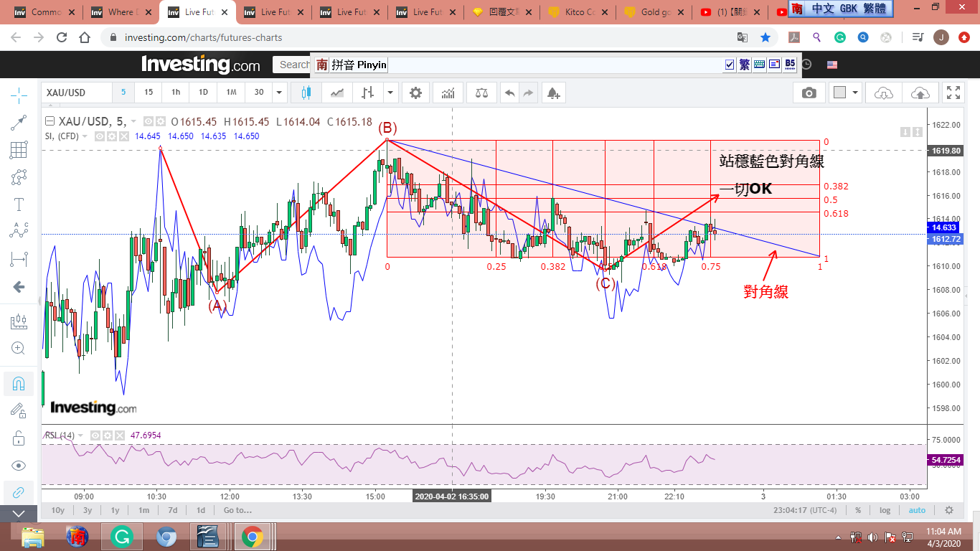
Task: Open the compare symbols scales icon
Action: [481, 93]
